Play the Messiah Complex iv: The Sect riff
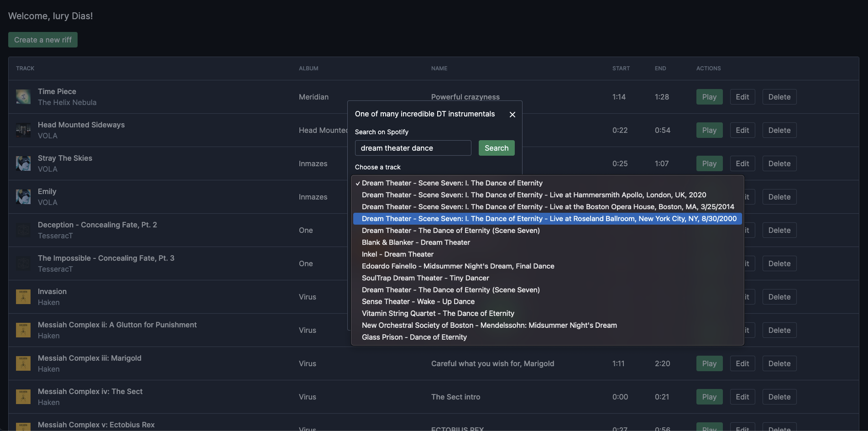 click(x=709, y=397)
